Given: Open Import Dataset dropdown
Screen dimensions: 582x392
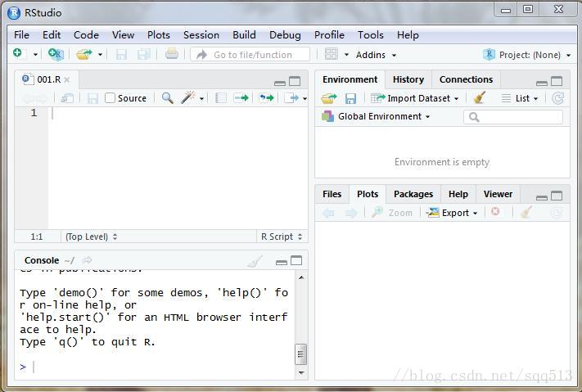Looking at the screenshot, I should (414, 98).
